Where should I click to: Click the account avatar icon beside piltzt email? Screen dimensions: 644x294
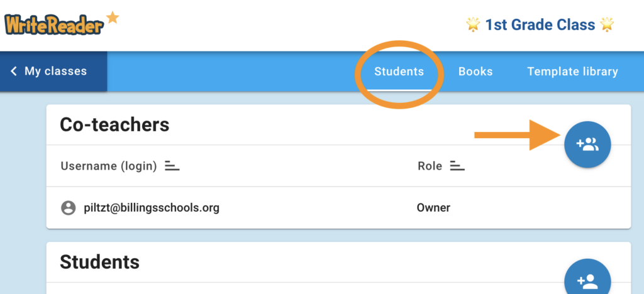pos(68,208)
